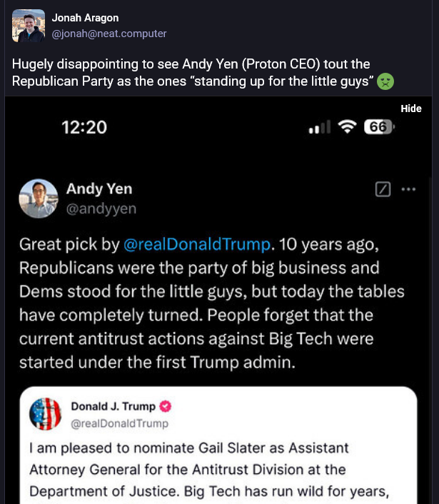Click the 12:20 clock in status bar
This screenshot has width=439, height=504.
(84, 127)
